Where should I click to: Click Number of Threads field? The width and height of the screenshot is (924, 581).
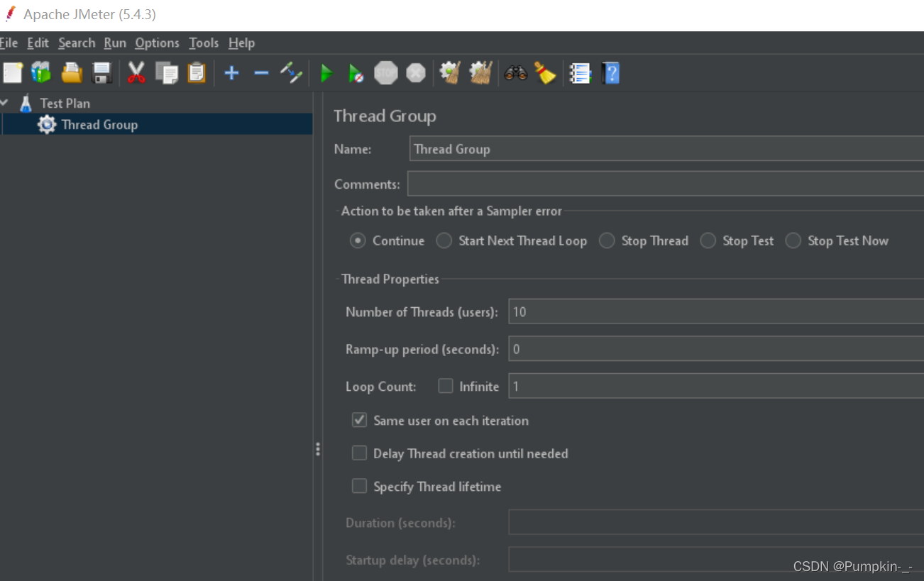coord(716,311)
